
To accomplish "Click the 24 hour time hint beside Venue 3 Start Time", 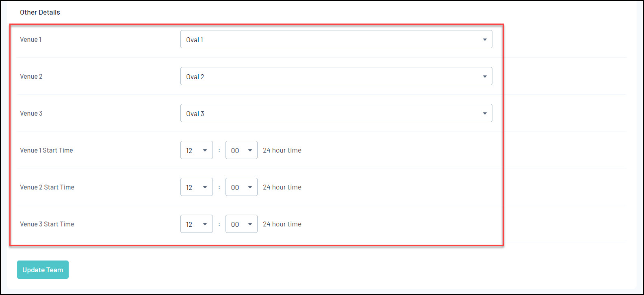I will coord(282,224).
